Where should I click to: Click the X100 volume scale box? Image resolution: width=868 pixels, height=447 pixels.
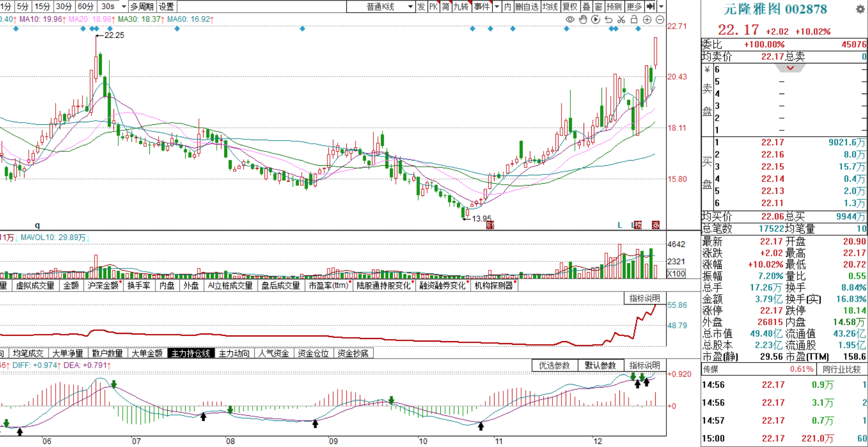click(x=676, y=274)
